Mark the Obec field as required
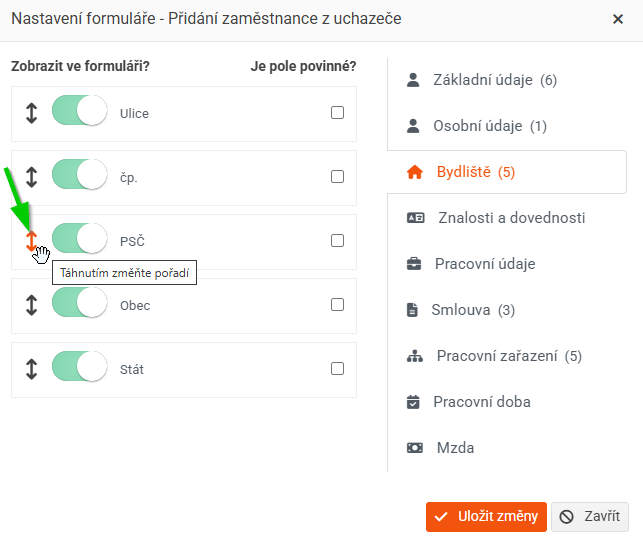This screenshot has width=643, height=545. pyautogui.click(x=337, y=305)
